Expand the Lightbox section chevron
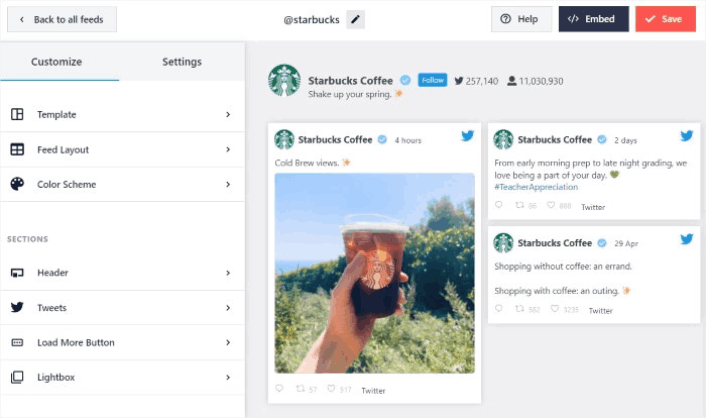Image resolution: width=706 pixels, height=418 pixels. click(228, 377)
